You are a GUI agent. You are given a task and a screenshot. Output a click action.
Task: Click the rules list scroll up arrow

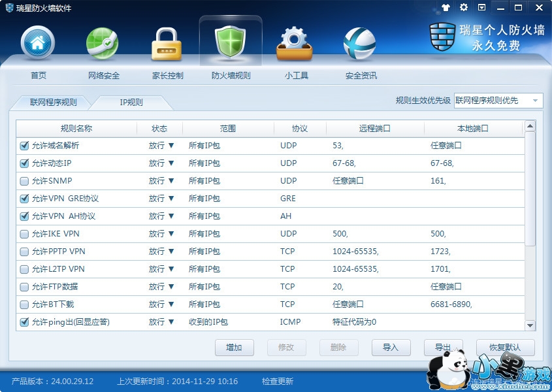point(530,125)
